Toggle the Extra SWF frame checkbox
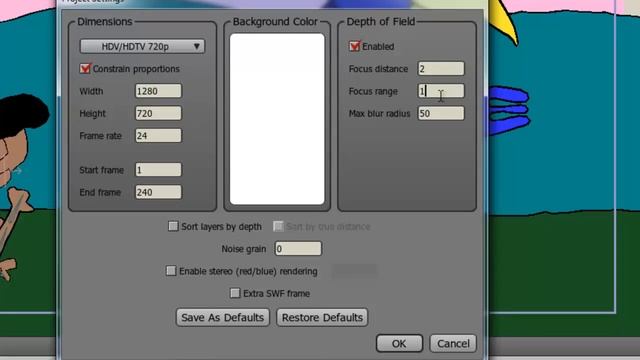Screen dimensions: 640x360 (235, 293)
